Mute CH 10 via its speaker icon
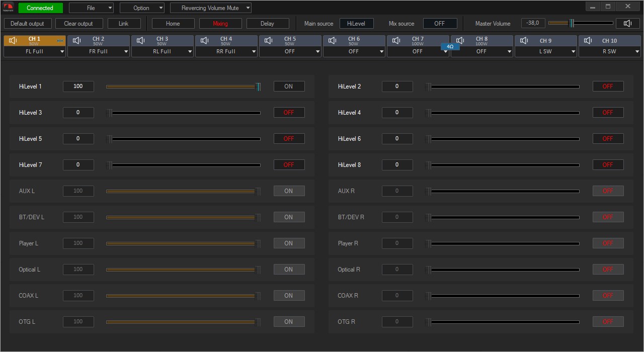The width and height of the screenshot is (644, 352). click(588, 40)
